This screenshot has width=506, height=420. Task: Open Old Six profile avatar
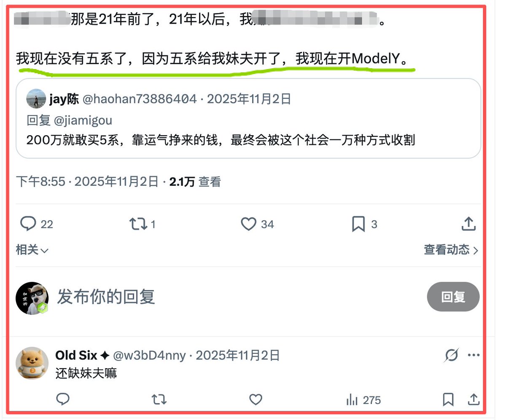(32, 364)
